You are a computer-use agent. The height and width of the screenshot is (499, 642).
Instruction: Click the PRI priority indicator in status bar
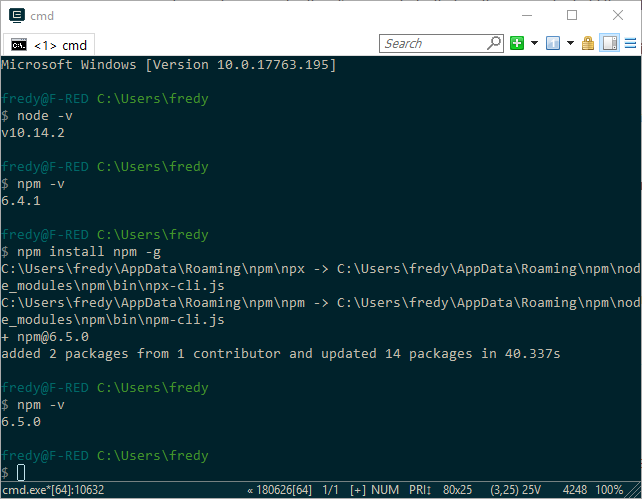420,490
